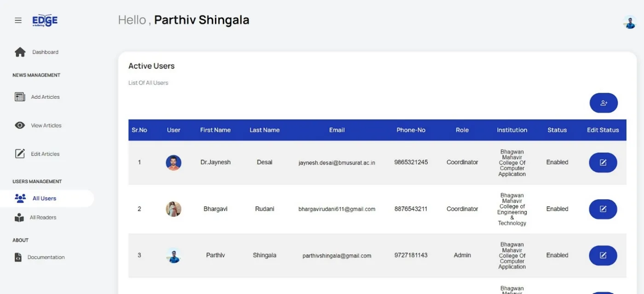
Task: Click Hello, Parthiv Shingala greeting
Action: (184, 20)
